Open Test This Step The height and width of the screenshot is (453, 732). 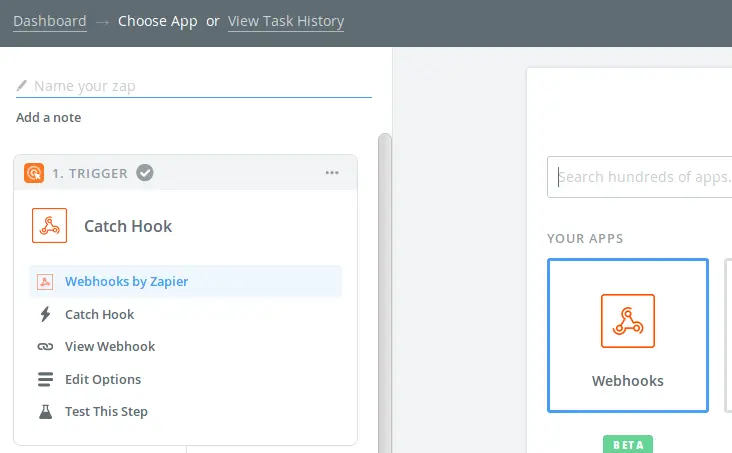(x=106, y=411)
